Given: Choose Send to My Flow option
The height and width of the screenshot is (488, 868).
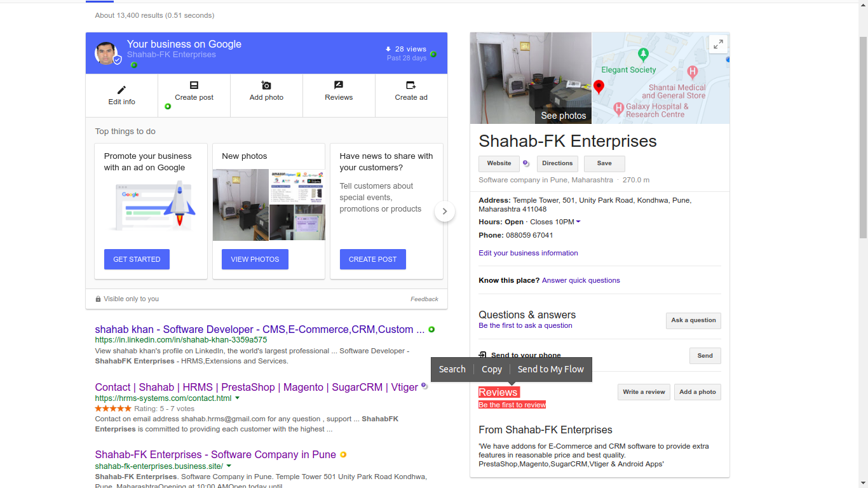Looking at the screenshot, I should click(550, 369).
